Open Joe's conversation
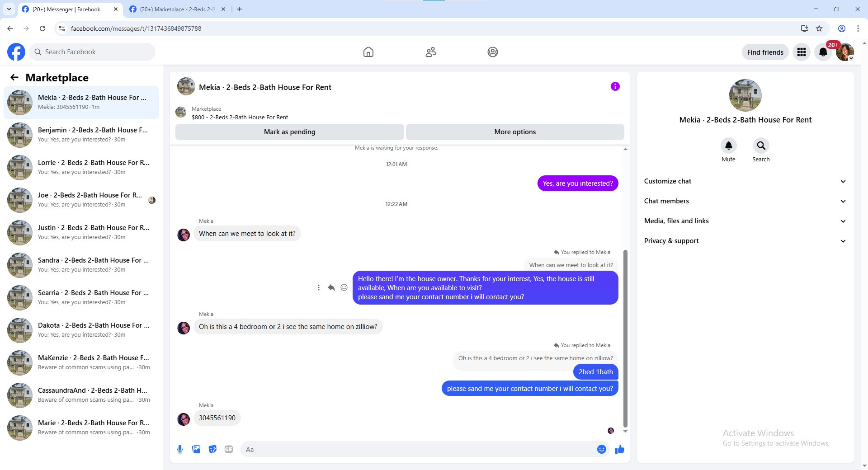The image size is (868, 470). pyautogui.click(x=81, y=200)
